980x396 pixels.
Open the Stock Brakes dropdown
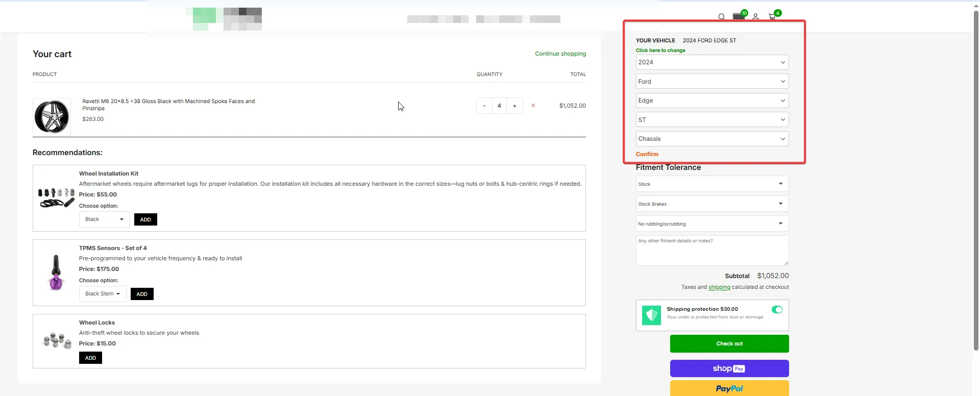point(712,204)
